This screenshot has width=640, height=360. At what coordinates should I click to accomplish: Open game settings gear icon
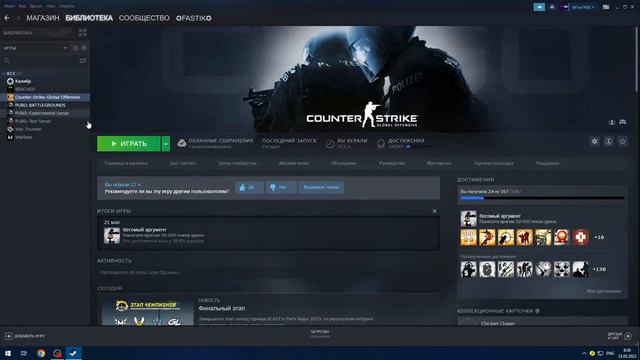point(594,141)
